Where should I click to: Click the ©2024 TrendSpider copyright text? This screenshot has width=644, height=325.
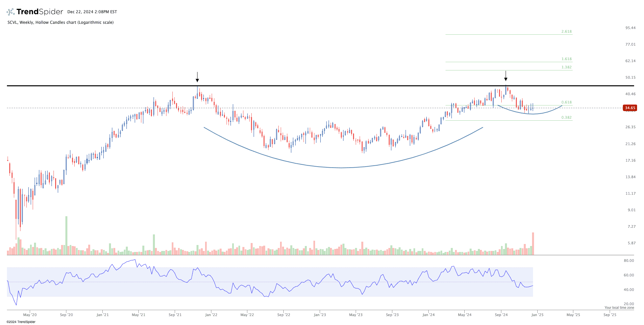[x=21, y=322]
